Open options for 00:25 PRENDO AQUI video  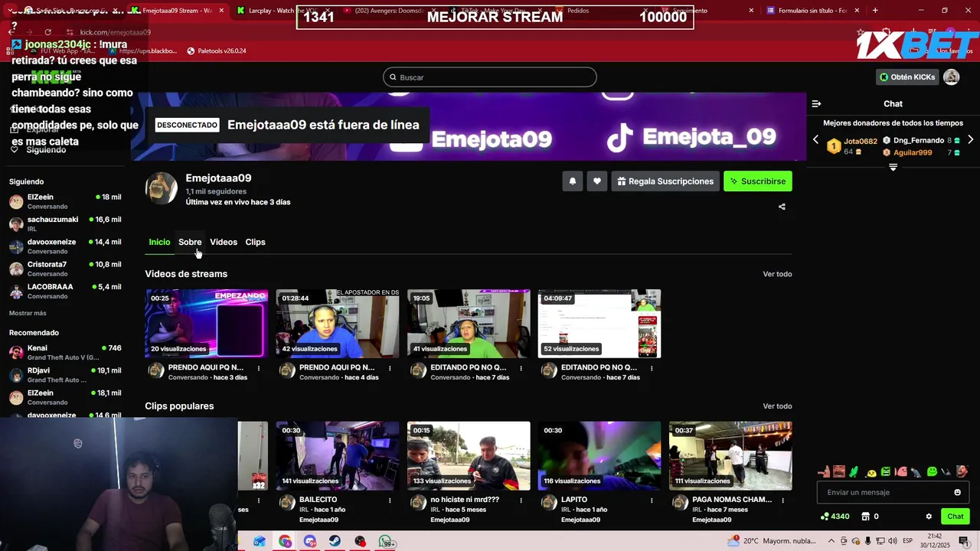(259, 368)
